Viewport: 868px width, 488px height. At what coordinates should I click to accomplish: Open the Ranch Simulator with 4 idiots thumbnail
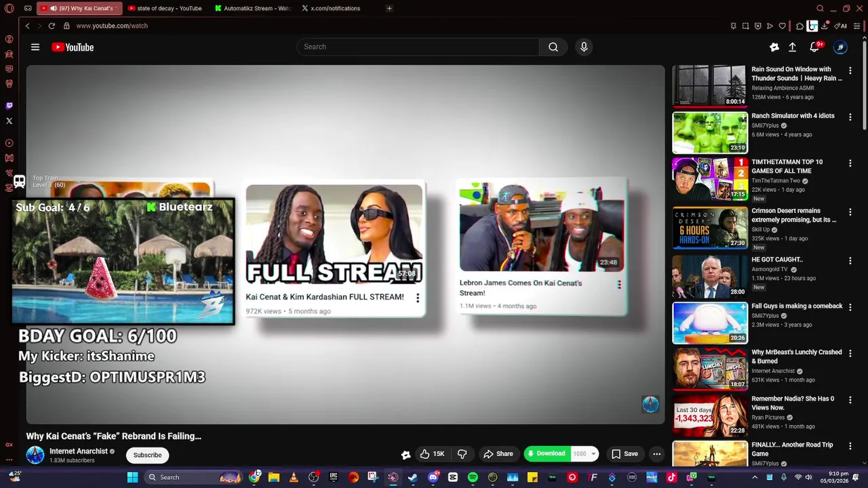[x=709, y=132]
